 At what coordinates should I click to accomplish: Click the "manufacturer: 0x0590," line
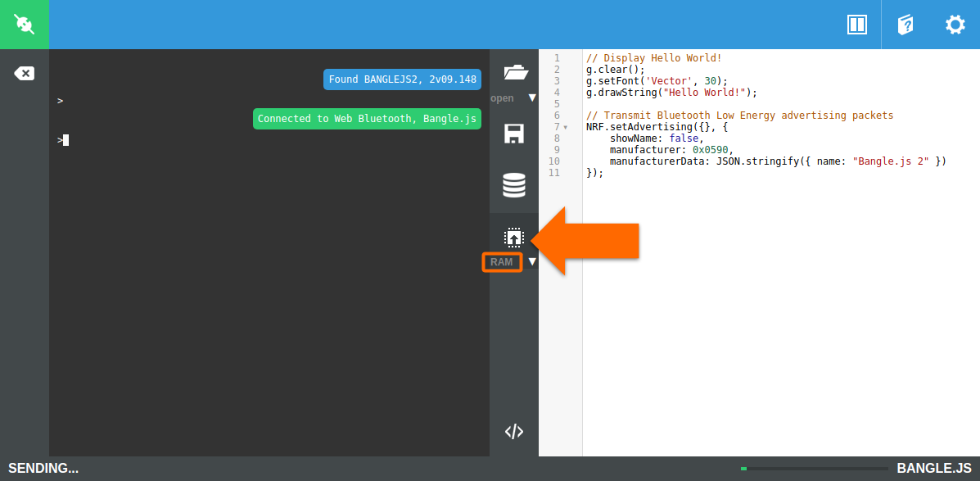point(671,149)
